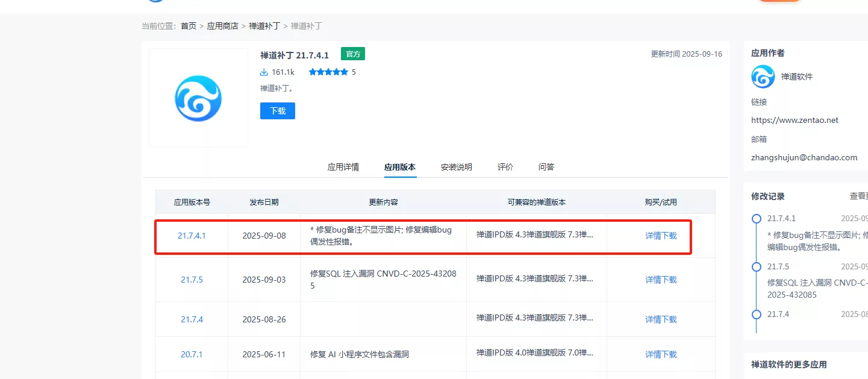
Task: Switch to the 问答 tab
Action: pyautogui.click(x=546, y=167)
